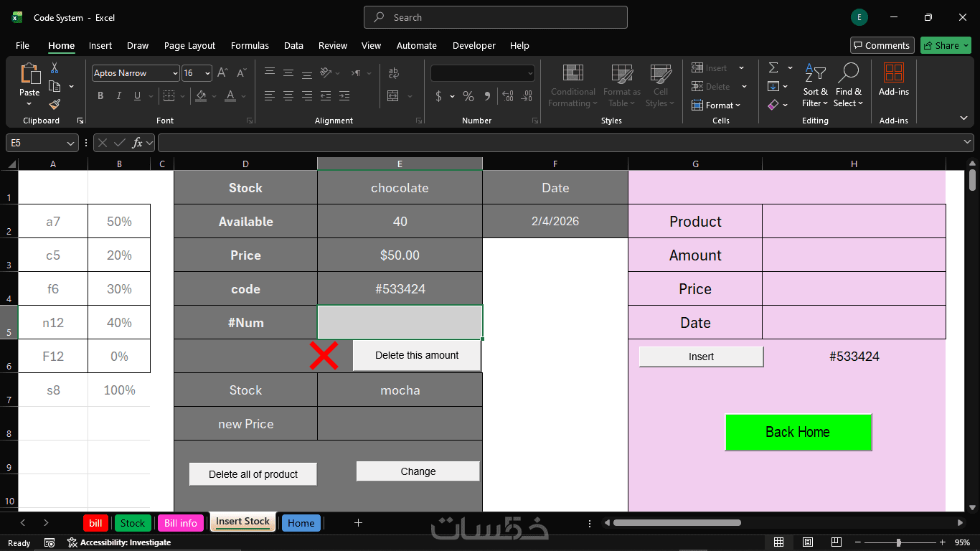Toggle Merge and Center
Viewport: 980px width, 551px height.
[393, 96]
